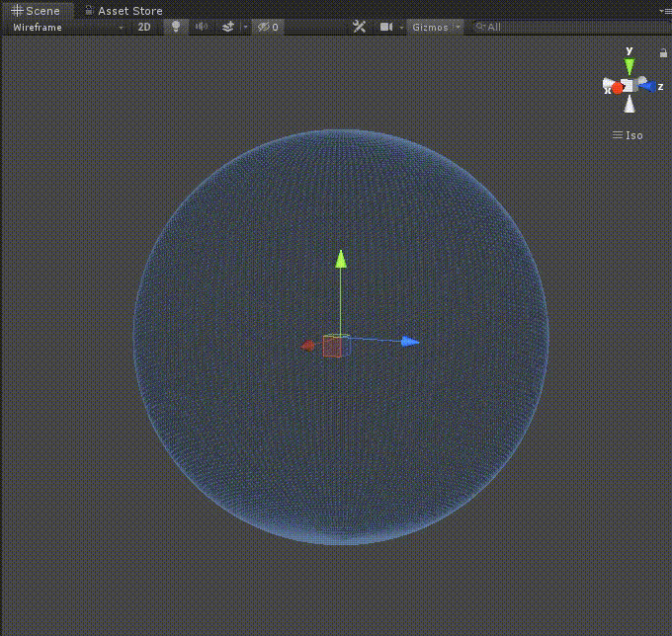Select the blue Z move arrow handle

tap(410, 342)
